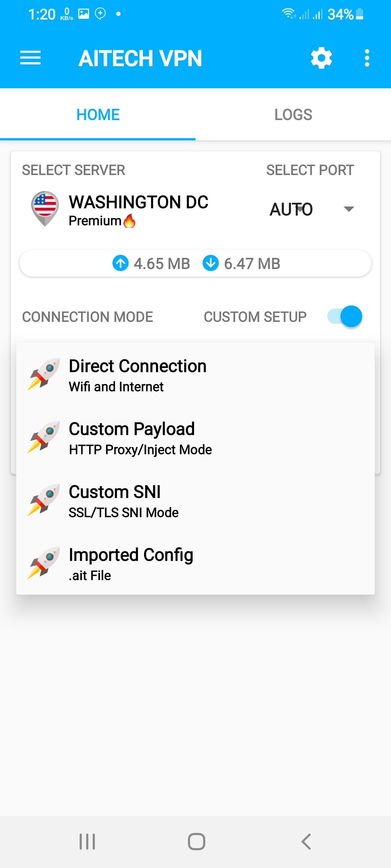Expand the Select Port dropdown arrow
This screenshot has width=391, height=868.
tap(349, 209)
